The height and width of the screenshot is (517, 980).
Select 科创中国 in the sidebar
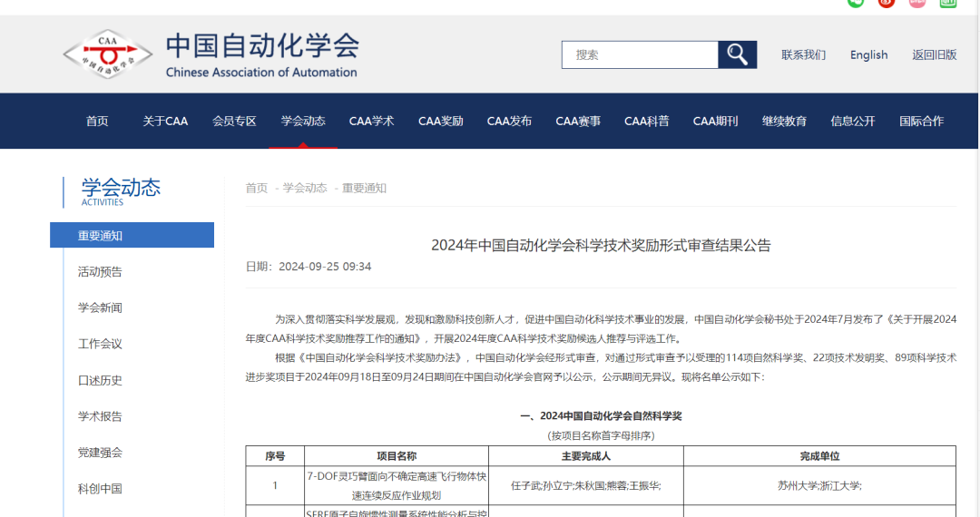coord(100,489)
